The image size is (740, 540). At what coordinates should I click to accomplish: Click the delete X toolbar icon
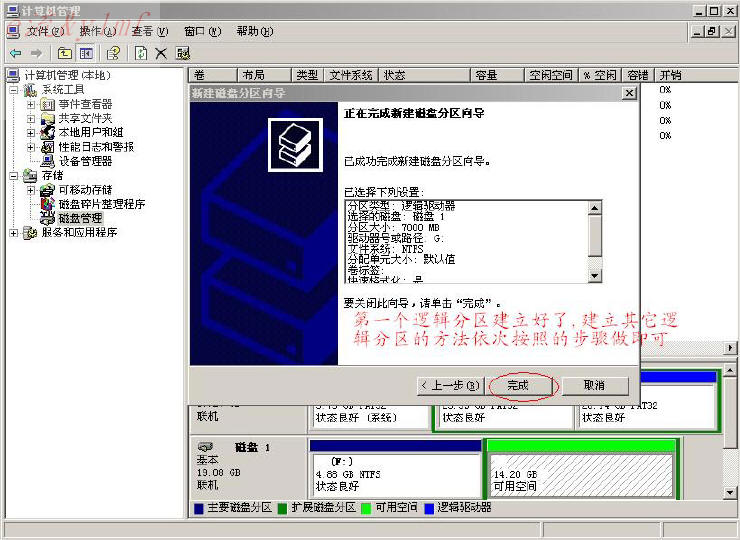coord(161,53)
